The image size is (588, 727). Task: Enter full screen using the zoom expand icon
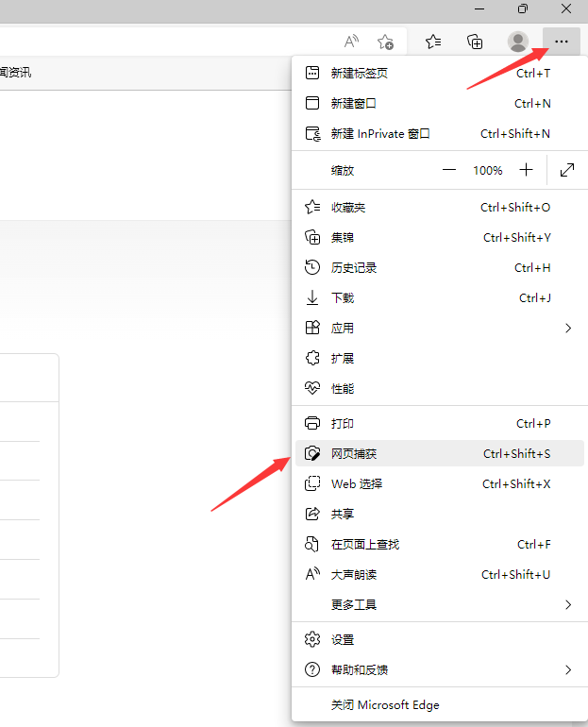[x=567, y=171]
